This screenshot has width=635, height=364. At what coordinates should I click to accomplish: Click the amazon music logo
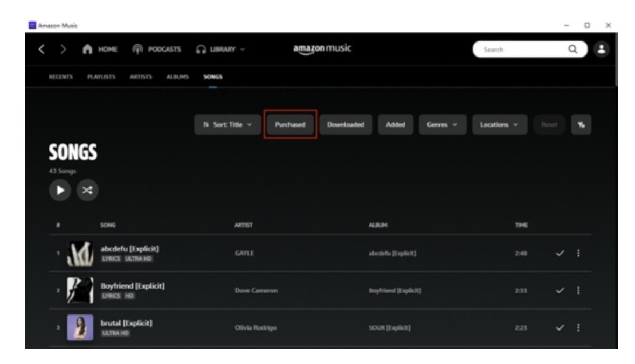click(322, 49)
